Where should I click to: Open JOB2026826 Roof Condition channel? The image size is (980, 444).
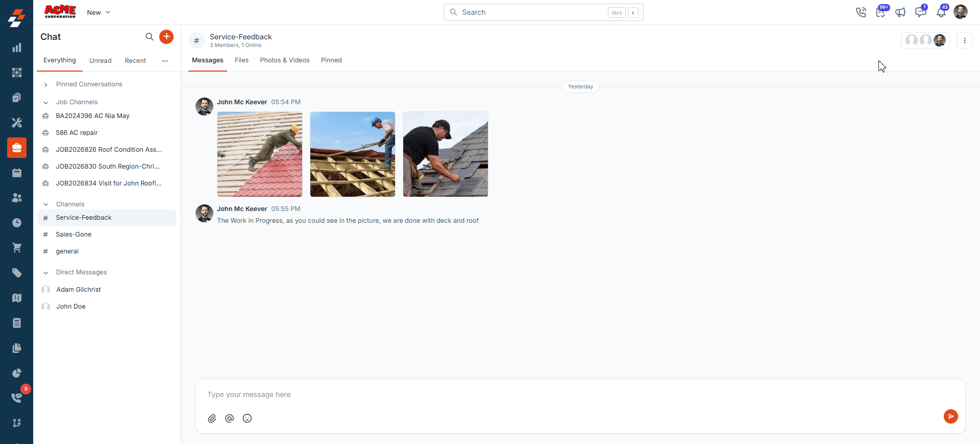[107, 150]
